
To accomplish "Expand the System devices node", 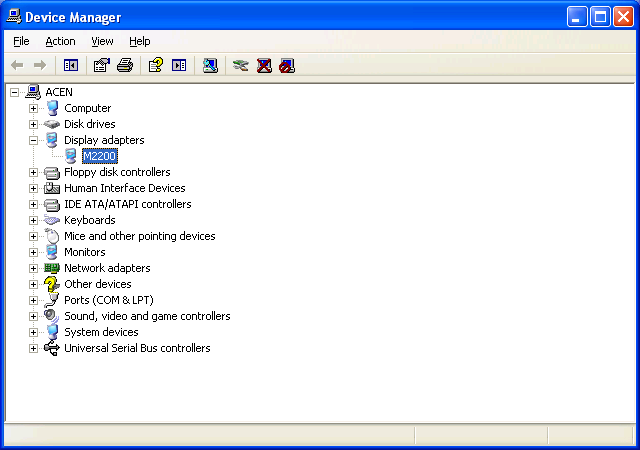I will (x=33, y=332).
